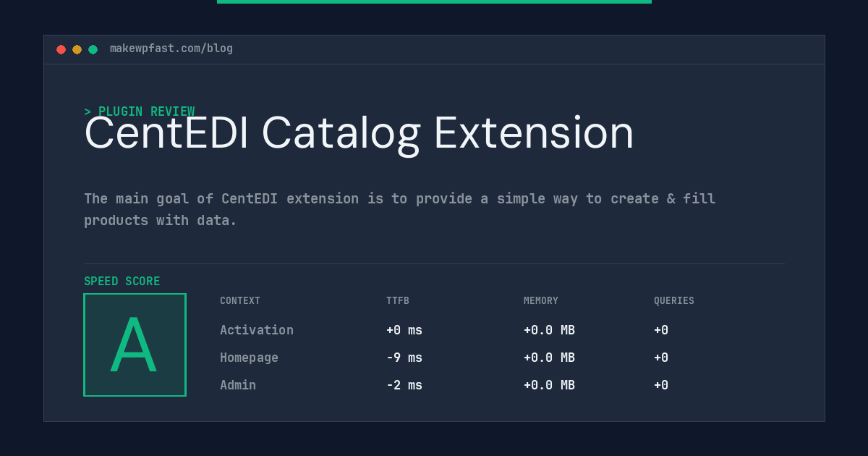Screen dimensions: 868x456
Task: Click Admin memory value '+0.0 MB'
Action: coord(549,385)
